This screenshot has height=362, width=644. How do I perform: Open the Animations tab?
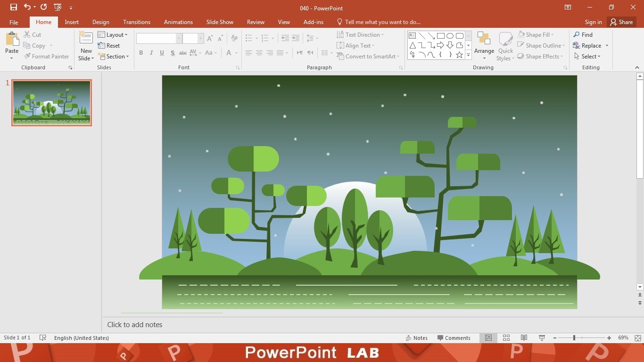178,22
